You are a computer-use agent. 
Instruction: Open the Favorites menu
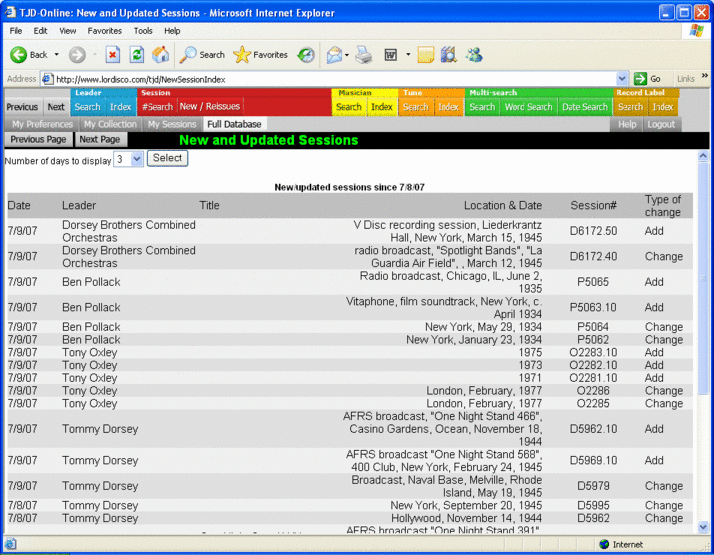[104, 31]
